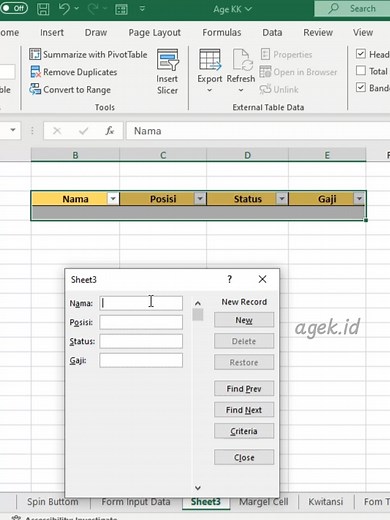Expand the Export dropdown arrow

click(209, 90)
